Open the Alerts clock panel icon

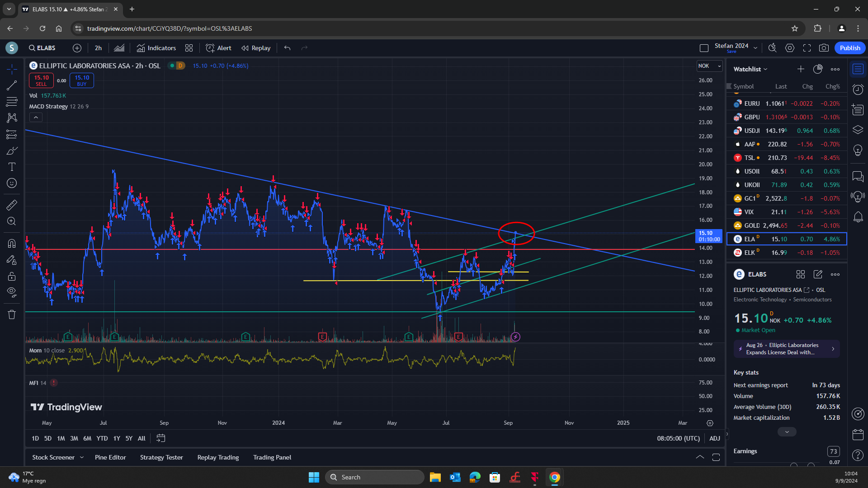[x=858, y=89]
